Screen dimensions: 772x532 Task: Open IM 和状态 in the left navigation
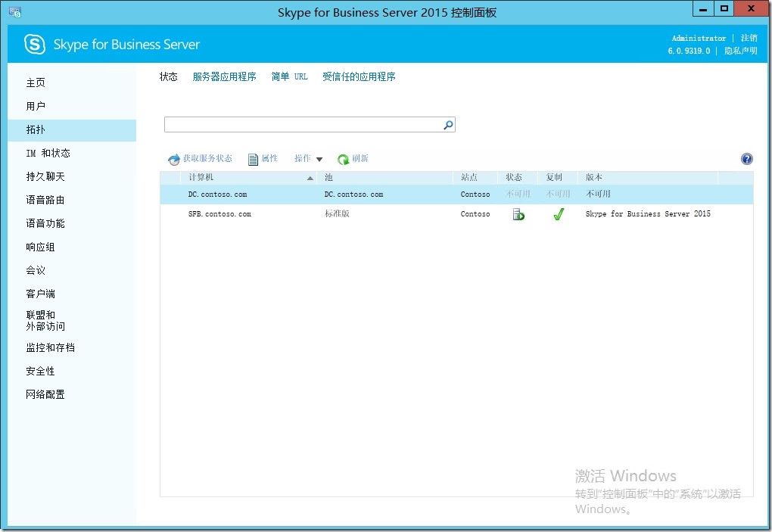tap(48, 153)
